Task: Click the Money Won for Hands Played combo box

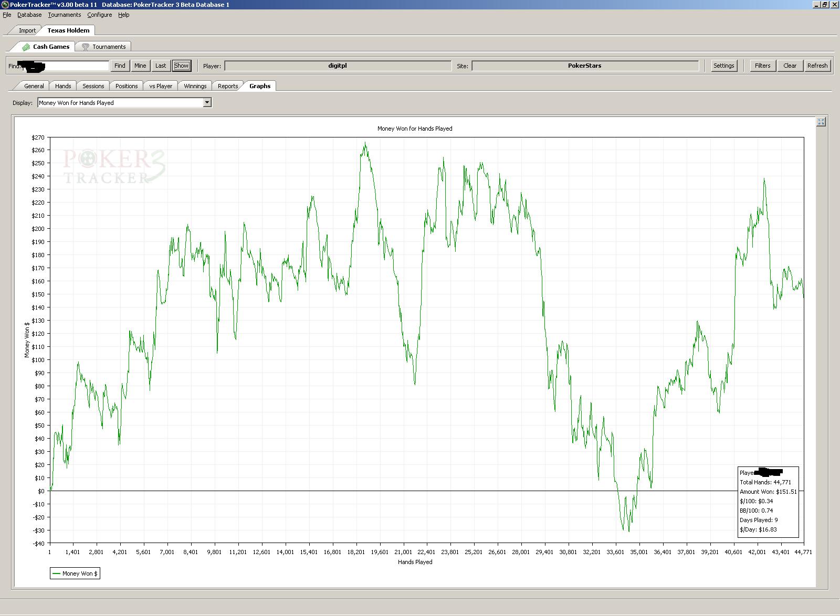Action: coord(124,103)
